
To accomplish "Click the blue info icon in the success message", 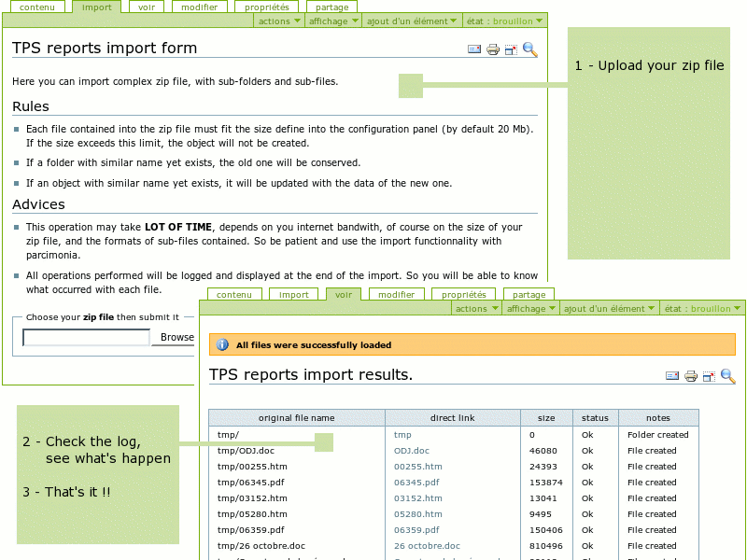I will coord(222,345).
